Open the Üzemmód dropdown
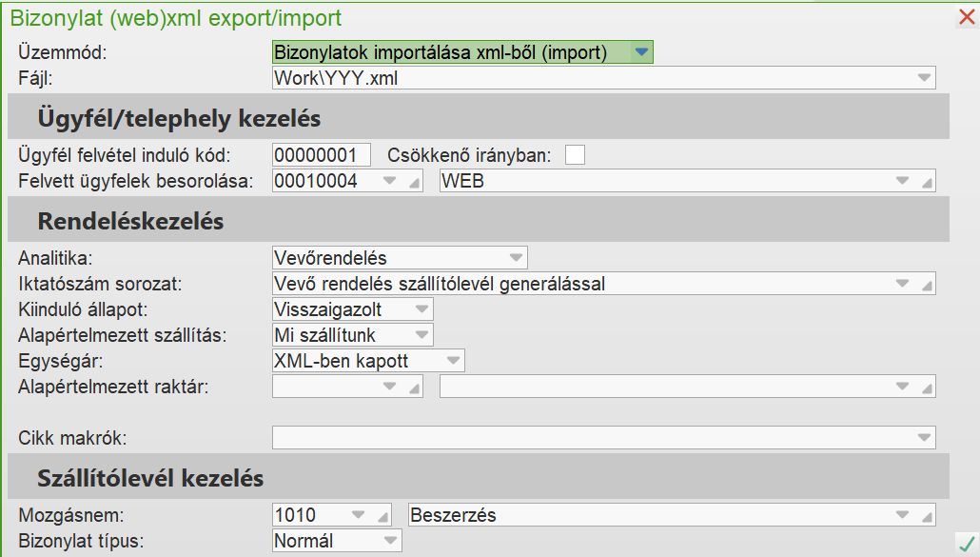 coord(642,52)
